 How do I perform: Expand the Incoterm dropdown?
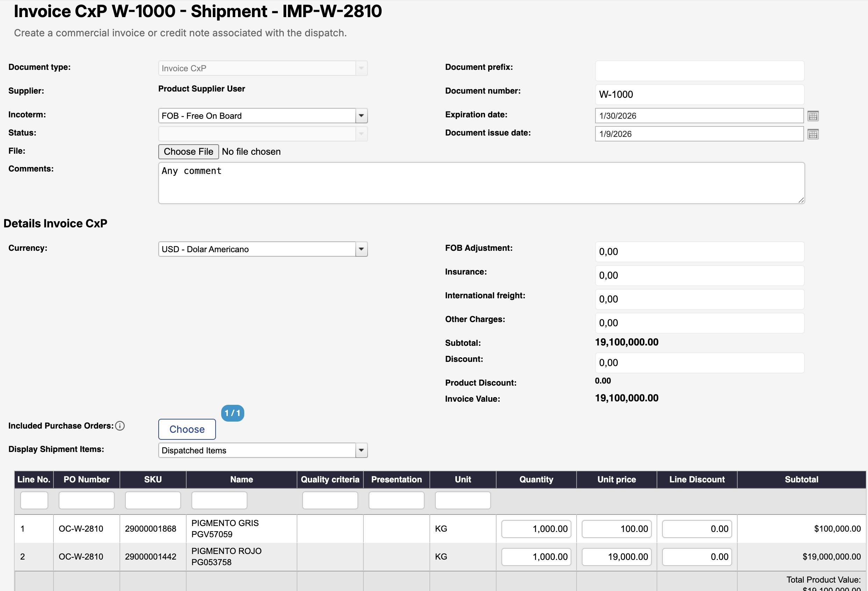(361, 116)
